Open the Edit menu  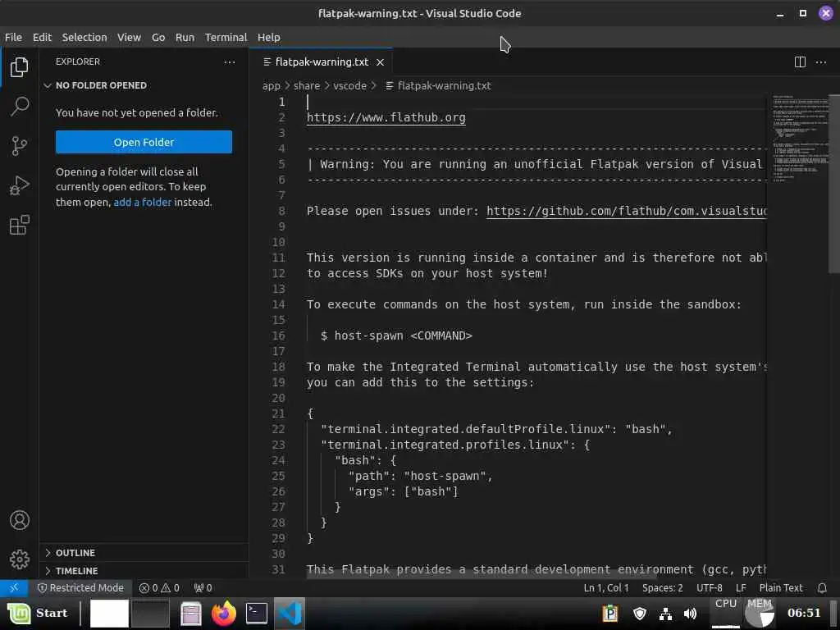pyautogui.click(x=42, y=38)
